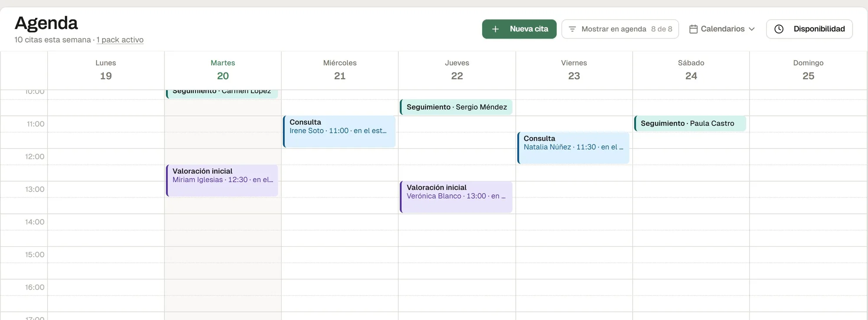Select the Miércoles 21 day header
This screenshot has width=868, height=320.
[x=340, y=70]
